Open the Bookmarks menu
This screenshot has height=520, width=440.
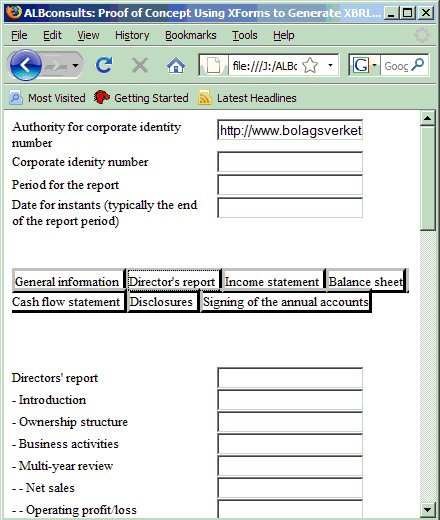191,35
